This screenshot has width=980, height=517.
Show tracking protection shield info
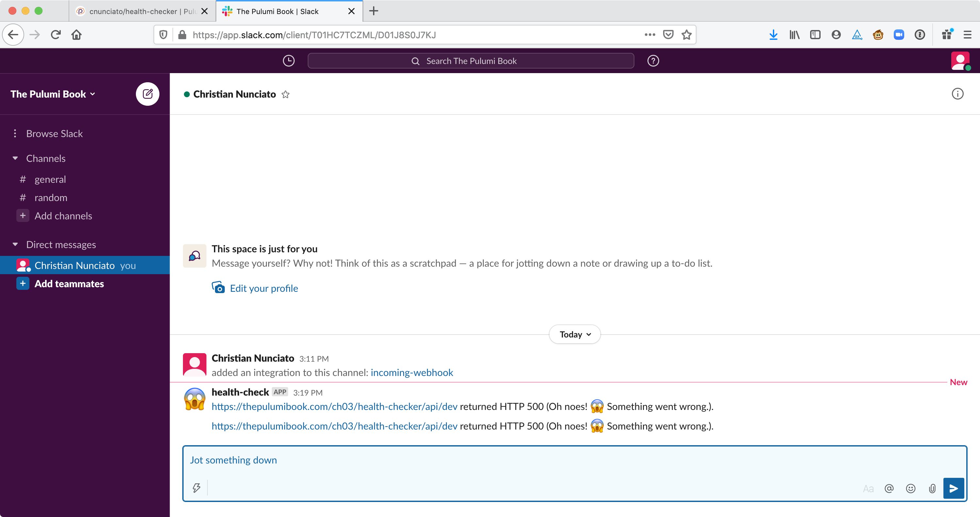163,35
